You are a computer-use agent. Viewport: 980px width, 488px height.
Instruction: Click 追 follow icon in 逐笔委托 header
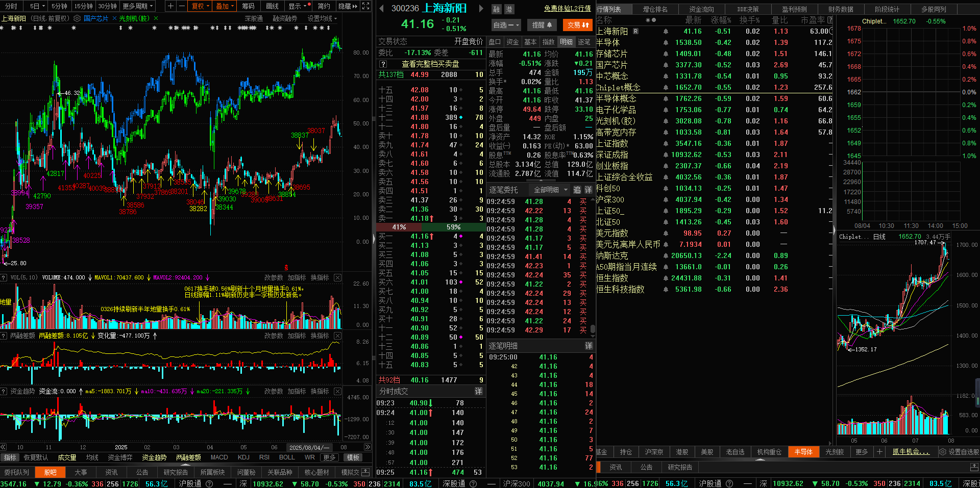(x=577, y=190)
